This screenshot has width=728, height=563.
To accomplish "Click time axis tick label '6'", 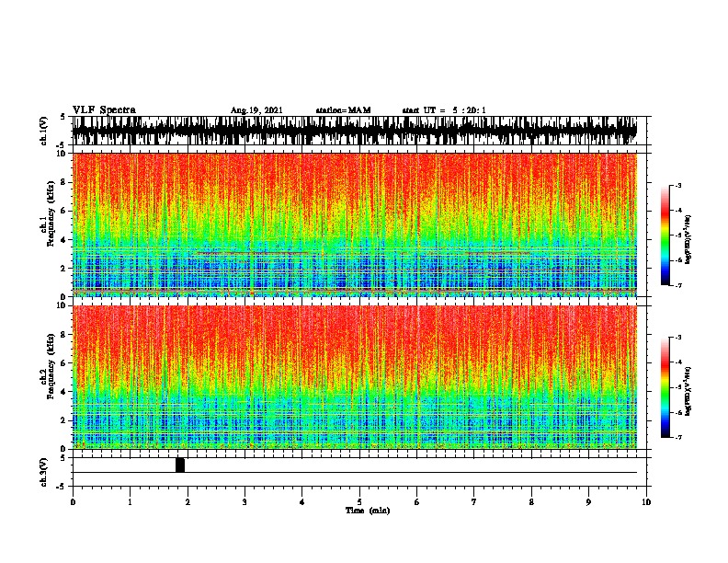I will click(x=417, y=502).
